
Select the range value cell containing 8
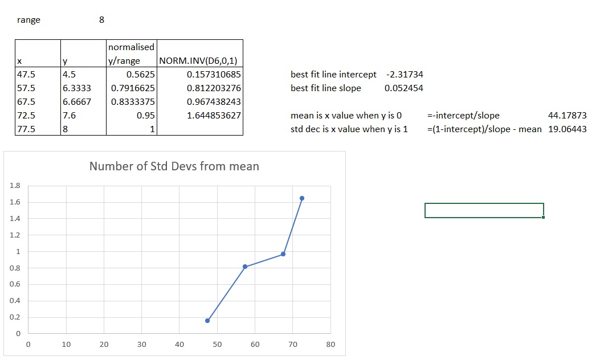pos(101,20)
